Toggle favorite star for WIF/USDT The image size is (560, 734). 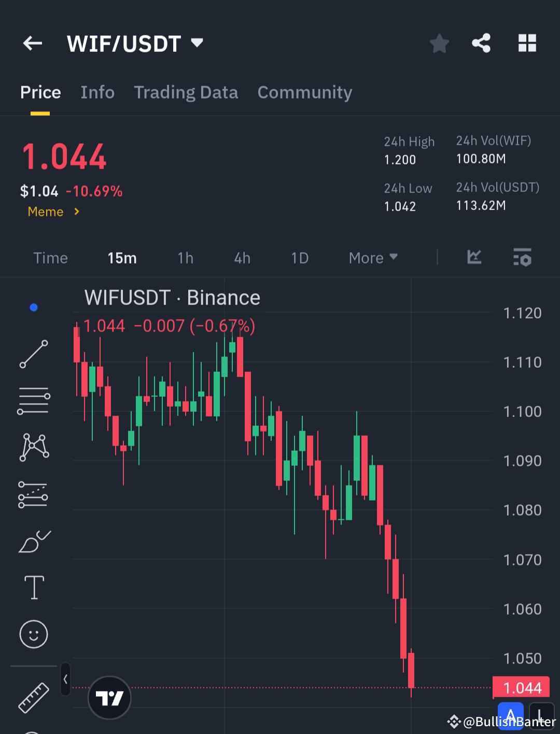point(439,44)
